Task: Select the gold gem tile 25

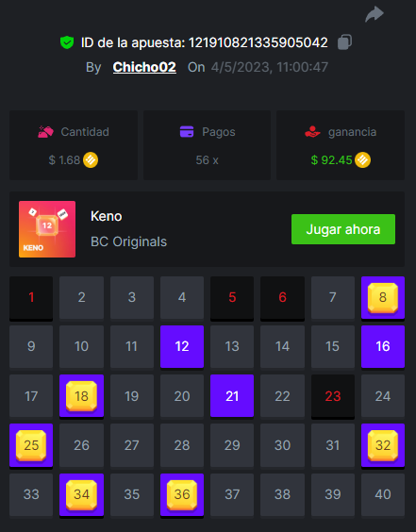Action: point(31,445)
